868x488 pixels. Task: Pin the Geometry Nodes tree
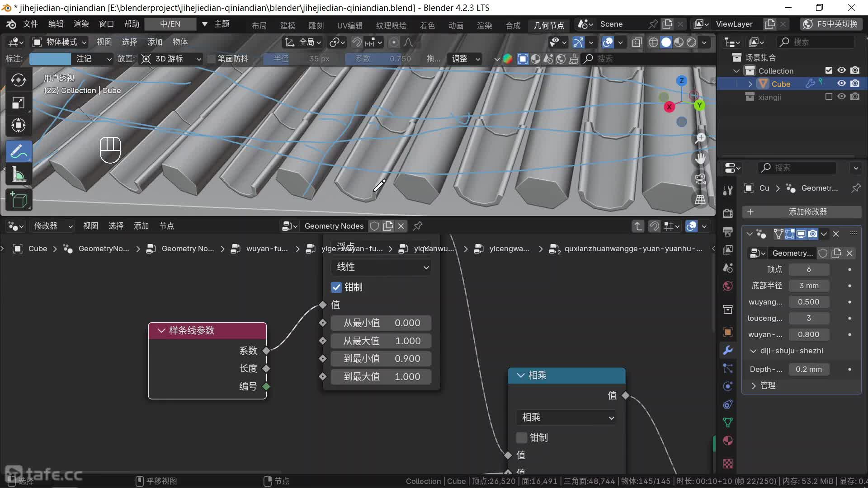coord(418,226)
